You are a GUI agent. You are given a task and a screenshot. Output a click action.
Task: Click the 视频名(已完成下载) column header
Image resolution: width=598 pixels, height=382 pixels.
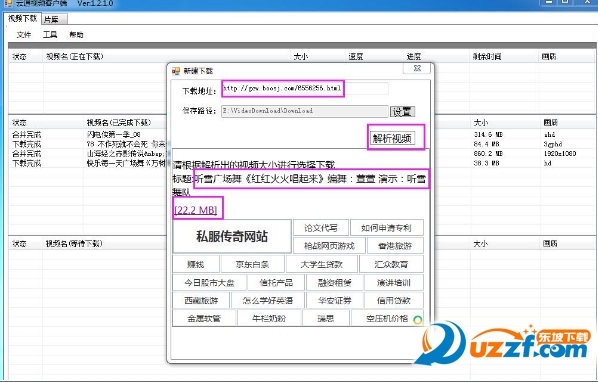click(x=119, y=122)
